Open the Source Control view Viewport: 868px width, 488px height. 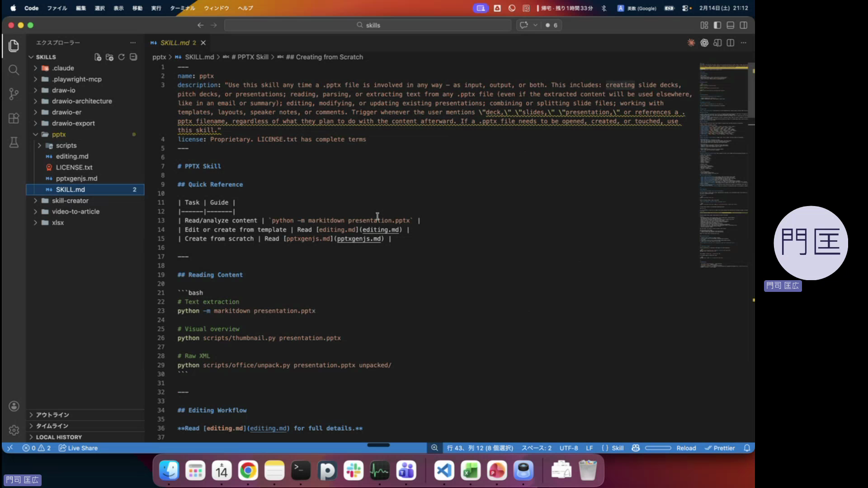(14, 94)
